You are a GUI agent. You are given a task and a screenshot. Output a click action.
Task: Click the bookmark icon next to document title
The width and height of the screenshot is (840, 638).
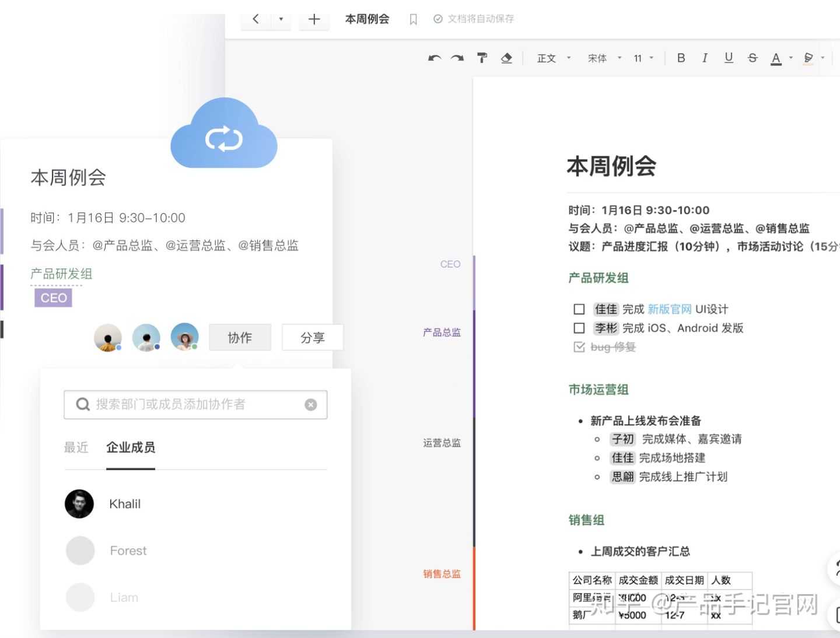pyautogui.click(x=414, y=19)
